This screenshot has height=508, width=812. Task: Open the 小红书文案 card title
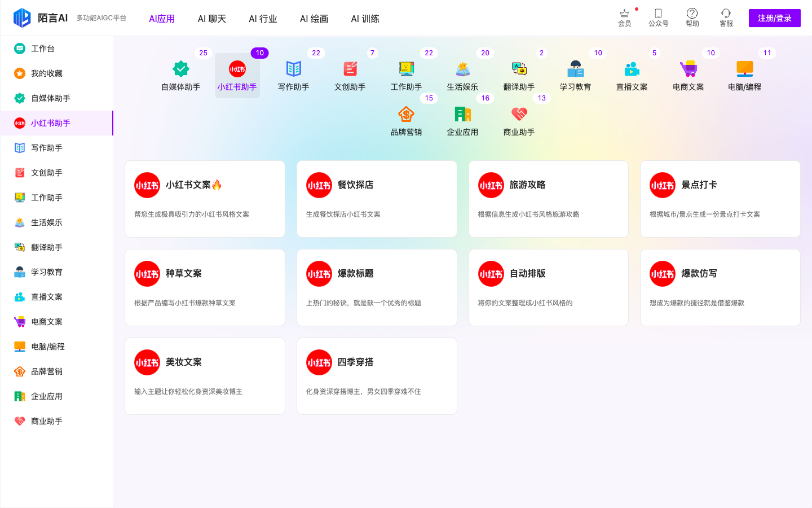[x=193, y=185]
